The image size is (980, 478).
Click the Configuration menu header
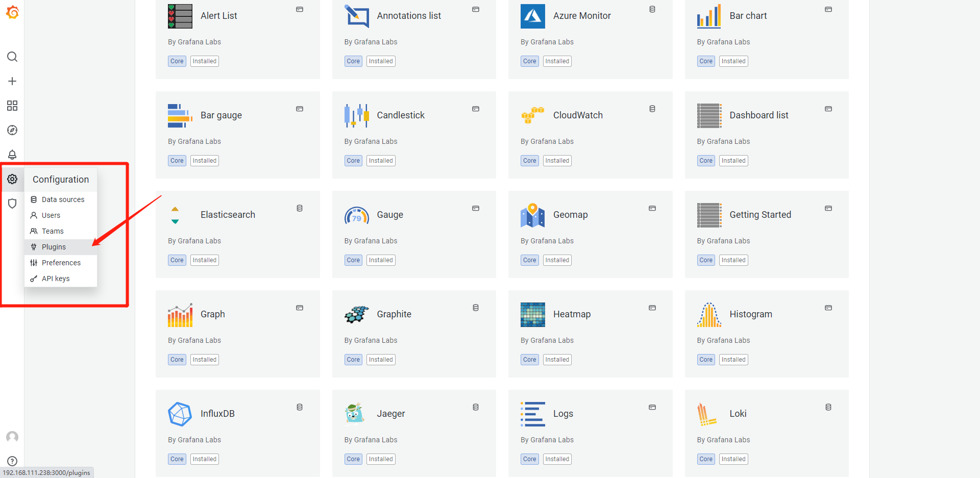pos(61,180)
